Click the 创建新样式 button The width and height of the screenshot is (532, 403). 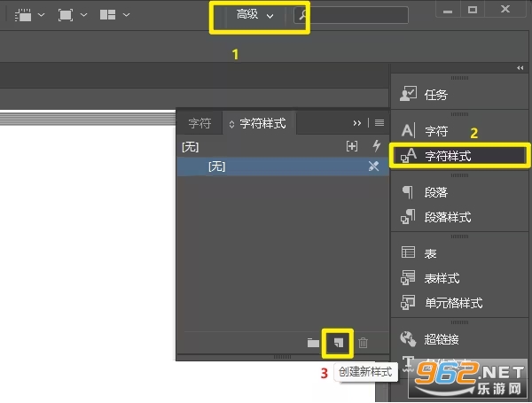click(x=338, y=343)
